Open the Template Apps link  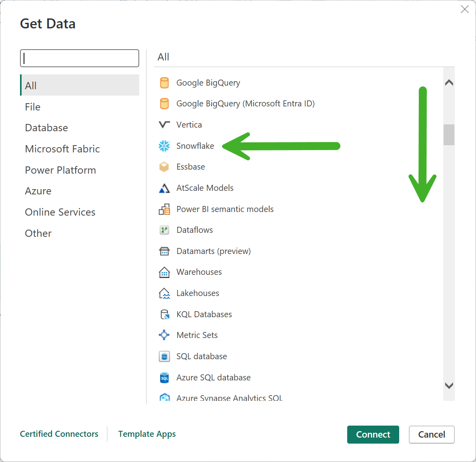coord(147,434)
